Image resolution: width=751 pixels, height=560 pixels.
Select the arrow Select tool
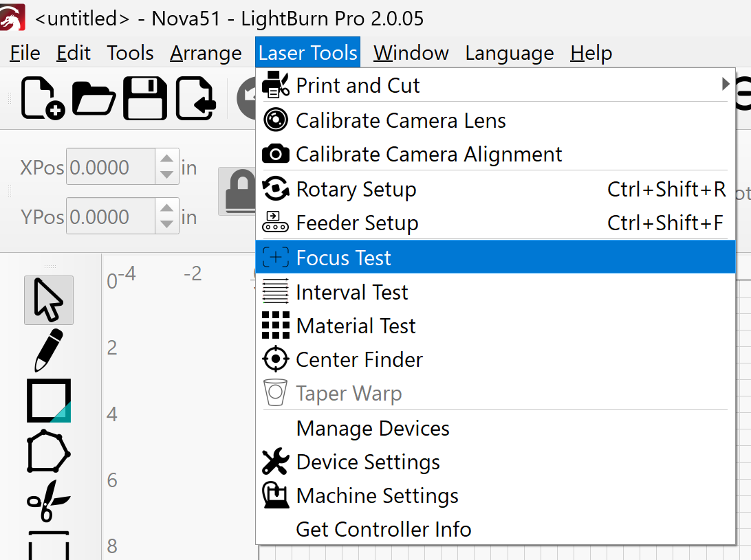point(49,300)
